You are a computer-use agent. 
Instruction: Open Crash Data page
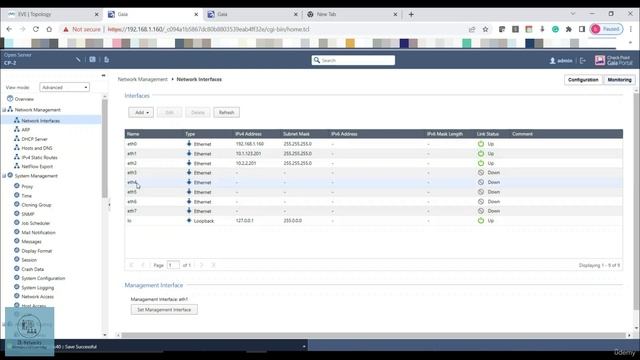[x=33, y=269]
